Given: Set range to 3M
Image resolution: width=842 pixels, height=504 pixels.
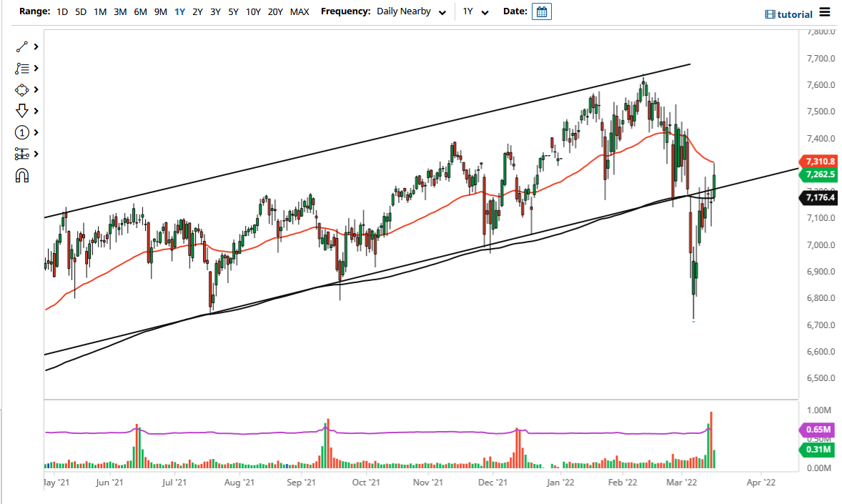Looking at the screenshot, I should click(120, 12).
